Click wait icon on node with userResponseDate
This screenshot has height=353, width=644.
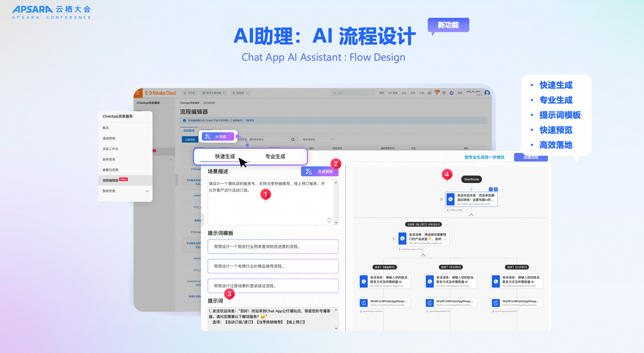(364, 303)
